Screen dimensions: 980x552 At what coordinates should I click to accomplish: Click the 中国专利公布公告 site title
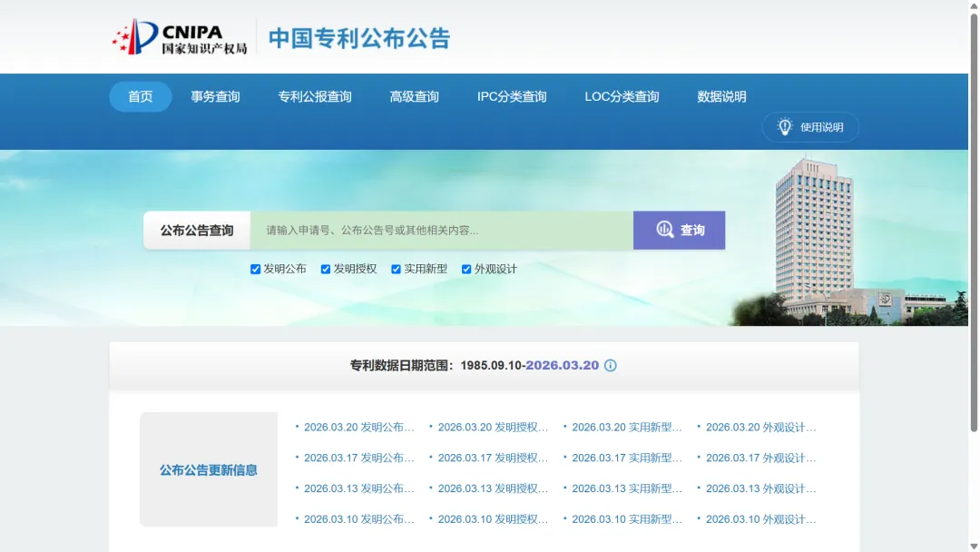coord(359,38)
